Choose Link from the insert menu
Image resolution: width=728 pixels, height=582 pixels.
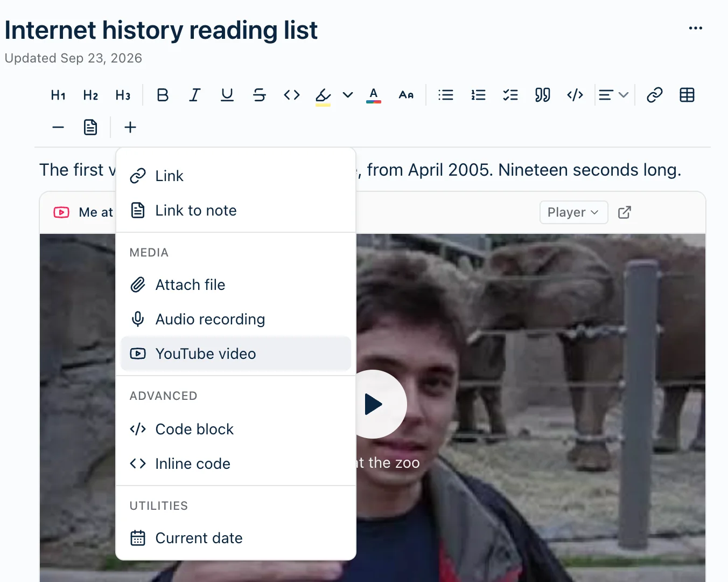click(x=236, y=176)
